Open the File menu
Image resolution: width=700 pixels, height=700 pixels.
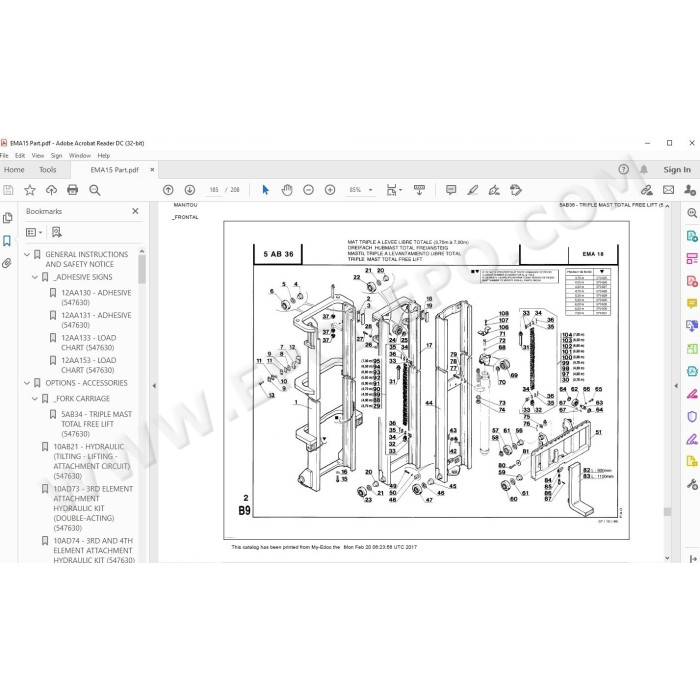point(4,155)
